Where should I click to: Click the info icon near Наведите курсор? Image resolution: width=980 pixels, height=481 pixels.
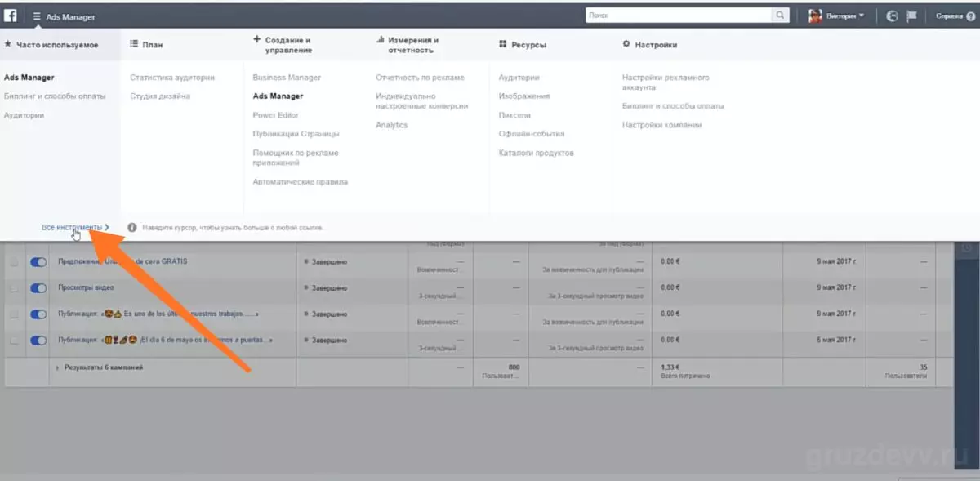pos(132,227)
